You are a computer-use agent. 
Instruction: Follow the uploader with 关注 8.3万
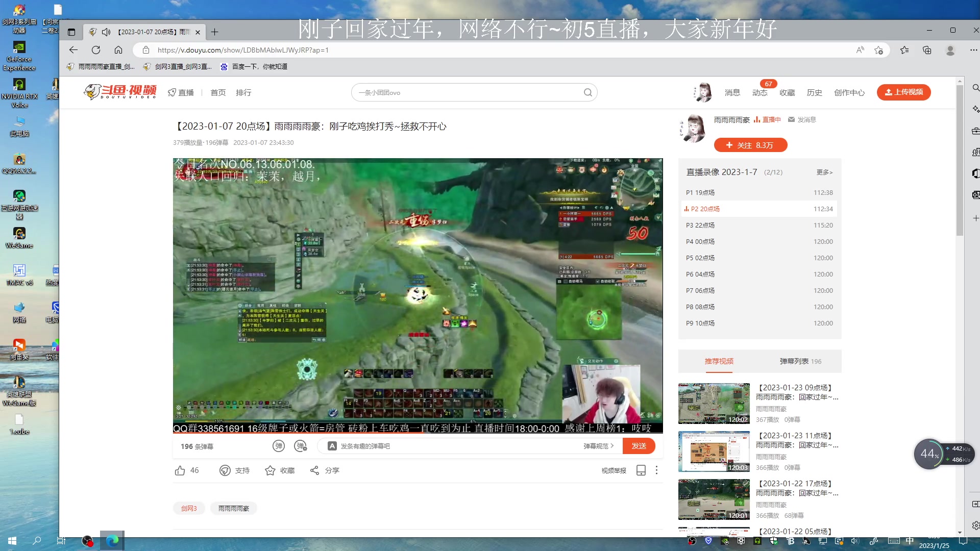coord(750,145)
